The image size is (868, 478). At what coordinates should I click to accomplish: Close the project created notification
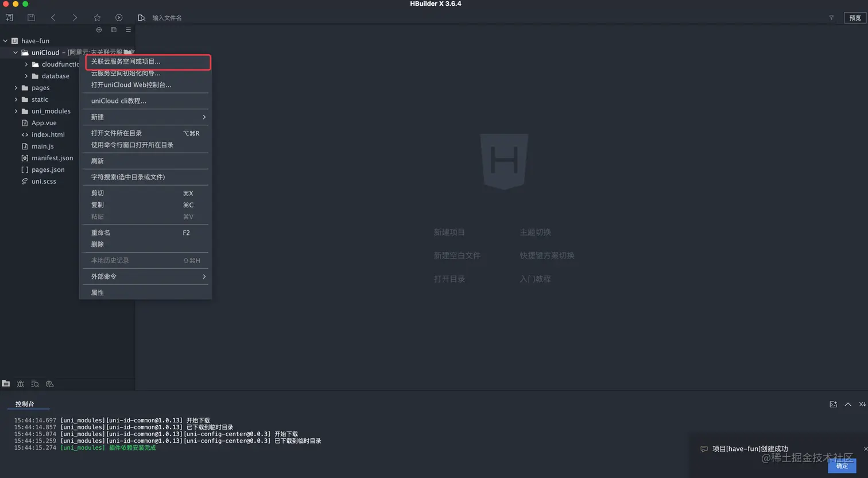[866, 449]
